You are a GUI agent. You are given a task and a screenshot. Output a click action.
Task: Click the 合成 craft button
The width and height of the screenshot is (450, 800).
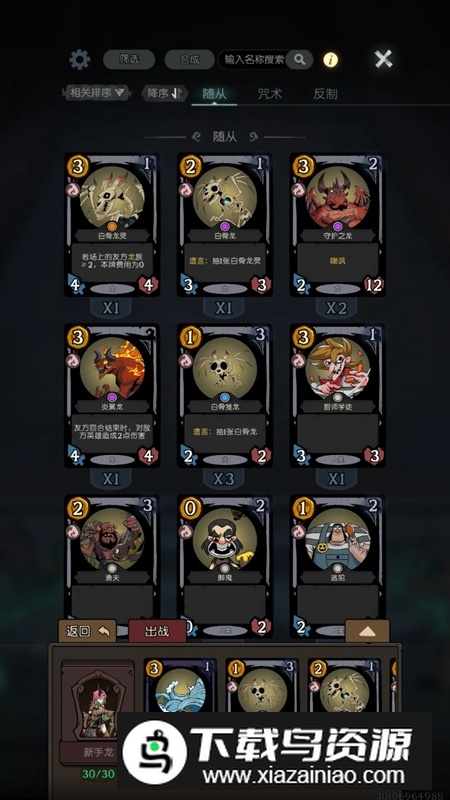tap(190, 60)
